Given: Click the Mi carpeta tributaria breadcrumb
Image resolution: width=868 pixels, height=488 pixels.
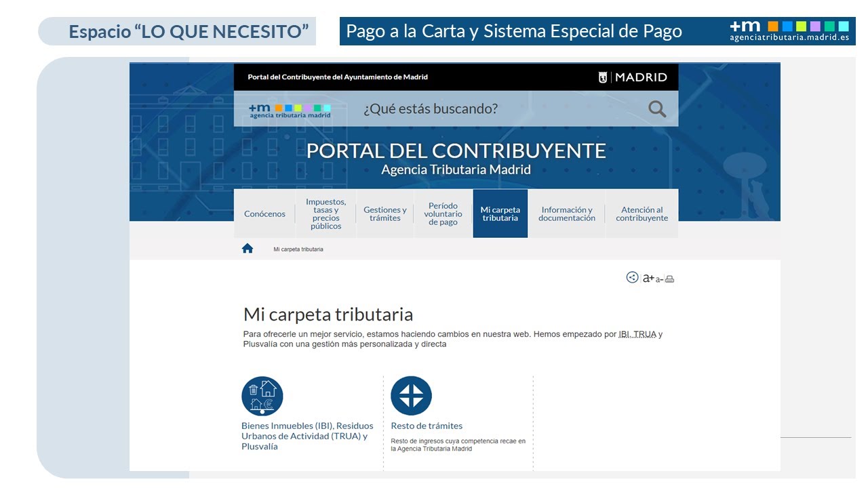Looking at the screenshot, I should (298, 249).
